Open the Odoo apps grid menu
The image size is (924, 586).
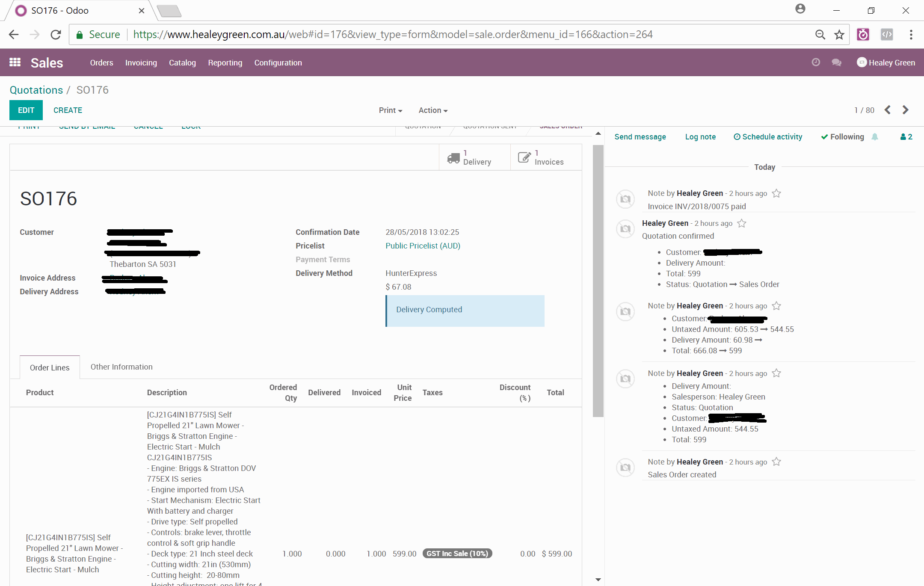coord(15,62)
